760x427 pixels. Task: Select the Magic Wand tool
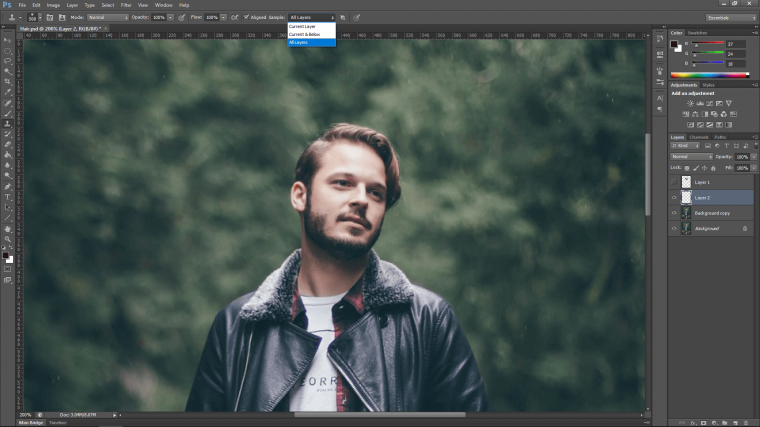point(7,71)
